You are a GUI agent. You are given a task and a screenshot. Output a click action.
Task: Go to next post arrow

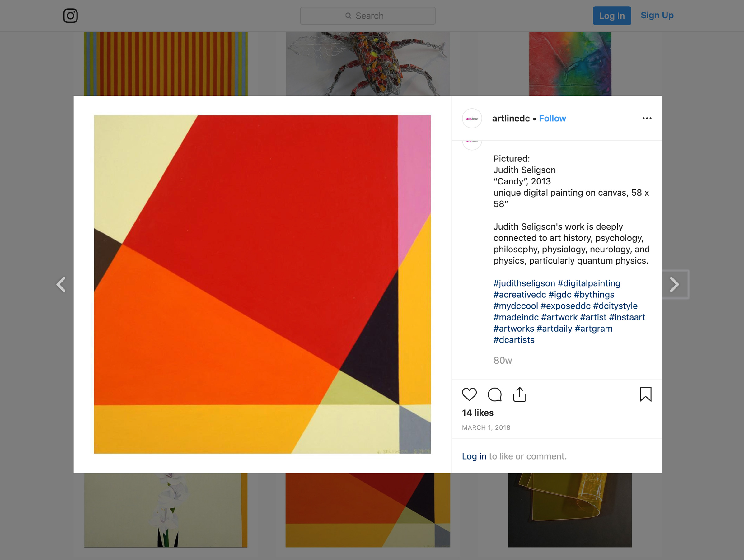[674, 285]
